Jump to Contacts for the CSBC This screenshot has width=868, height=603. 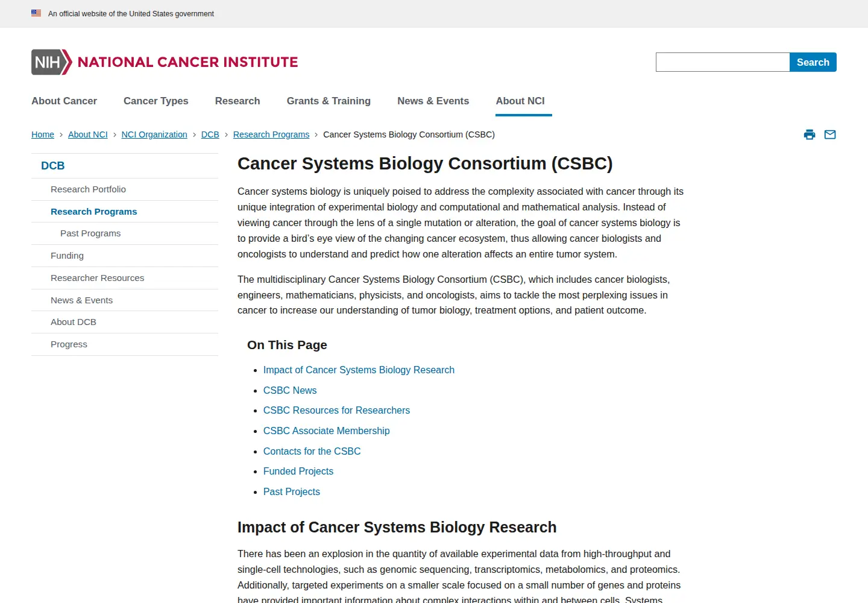coord(312,451)
